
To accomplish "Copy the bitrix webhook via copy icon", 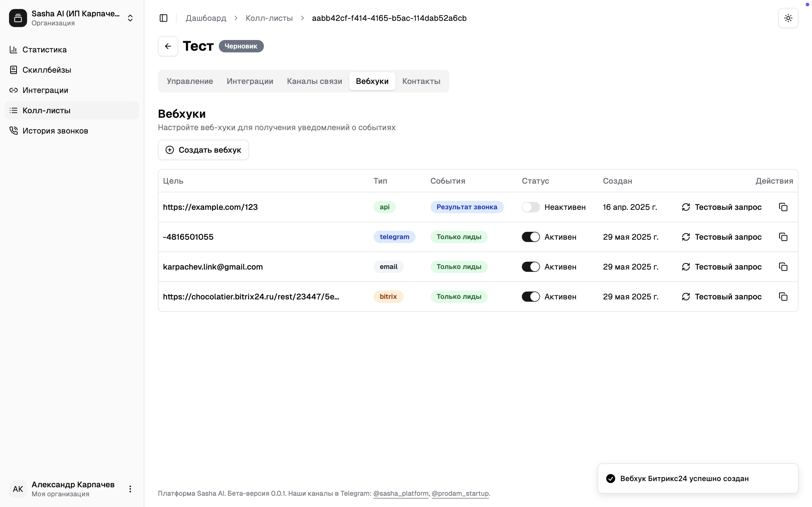I will [x=783, y=297].
